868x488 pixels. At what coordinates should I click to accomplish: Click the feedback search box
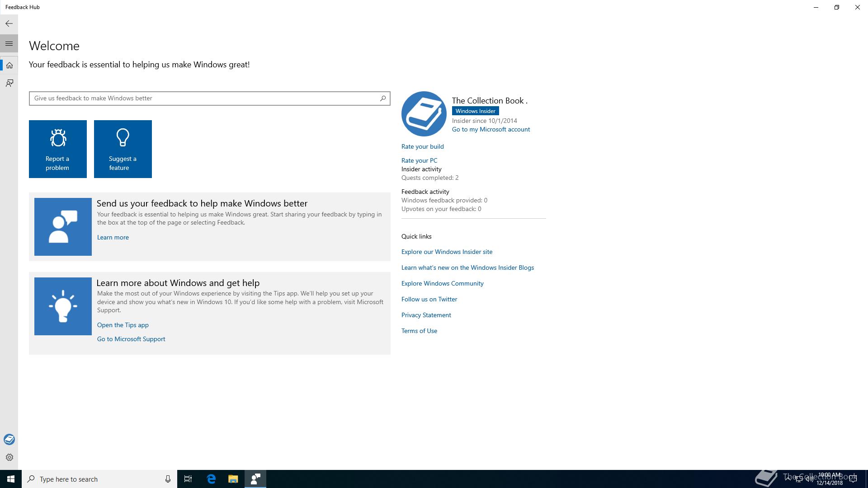(209, 99)
